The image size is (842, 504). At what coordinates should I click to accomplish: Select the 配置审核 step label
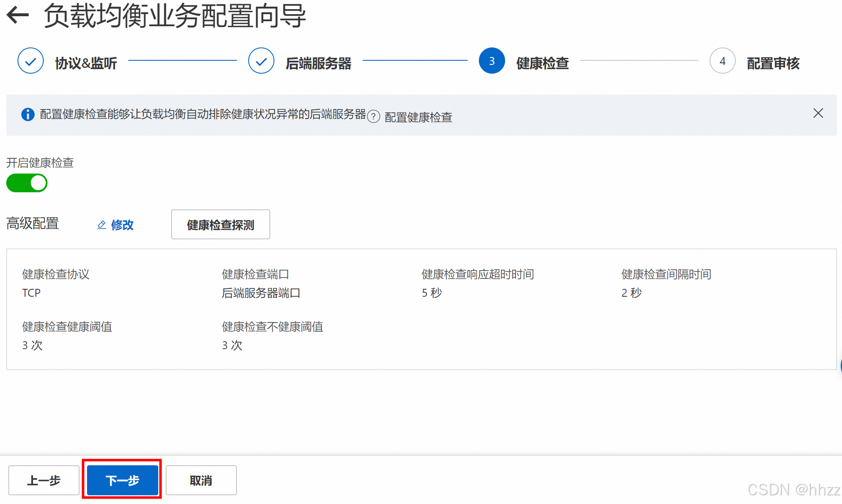point(773,63)
